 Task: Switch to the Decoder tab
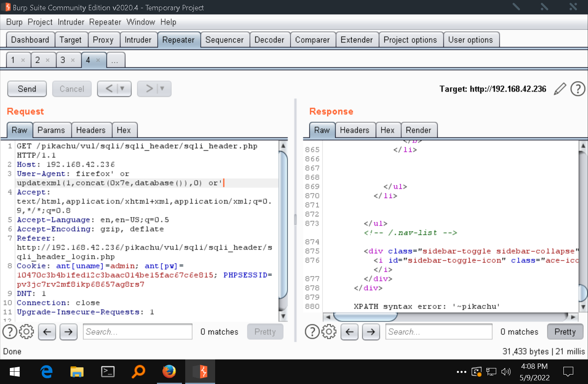coord(269,40)
